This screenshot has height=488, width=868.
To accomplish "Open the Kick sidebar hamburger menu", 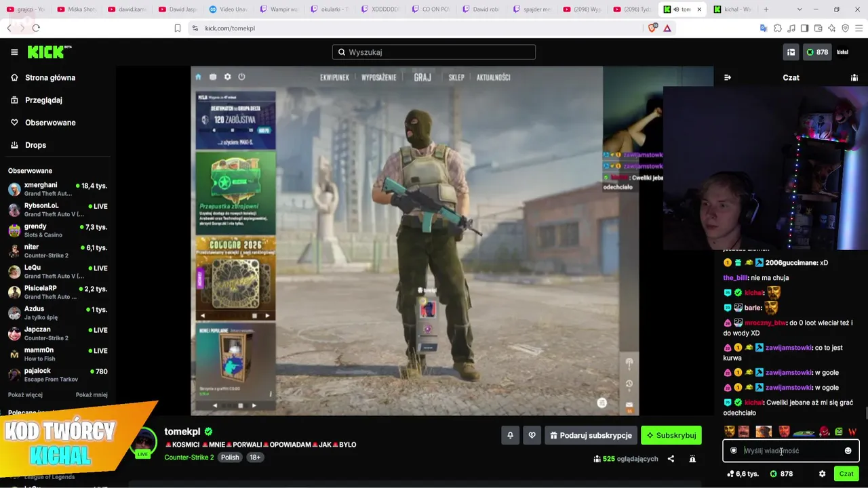I will pyautogui.click(x=14, y=52).
